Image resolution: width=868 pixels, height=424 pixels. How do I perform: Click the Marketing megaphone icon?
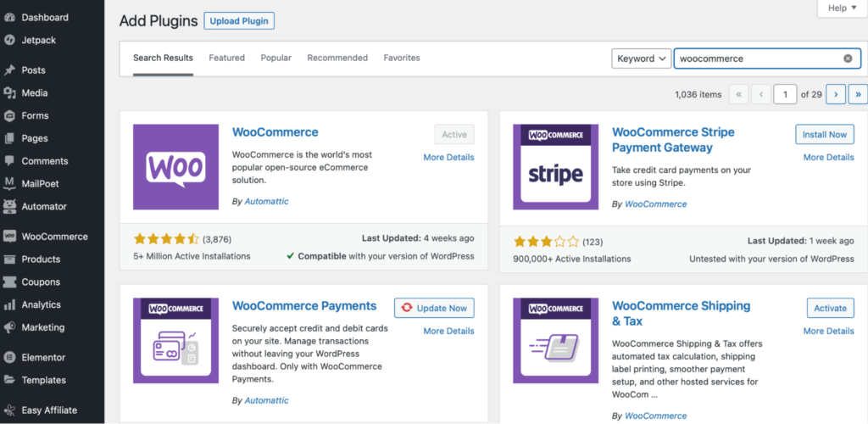tap(9, 327)
